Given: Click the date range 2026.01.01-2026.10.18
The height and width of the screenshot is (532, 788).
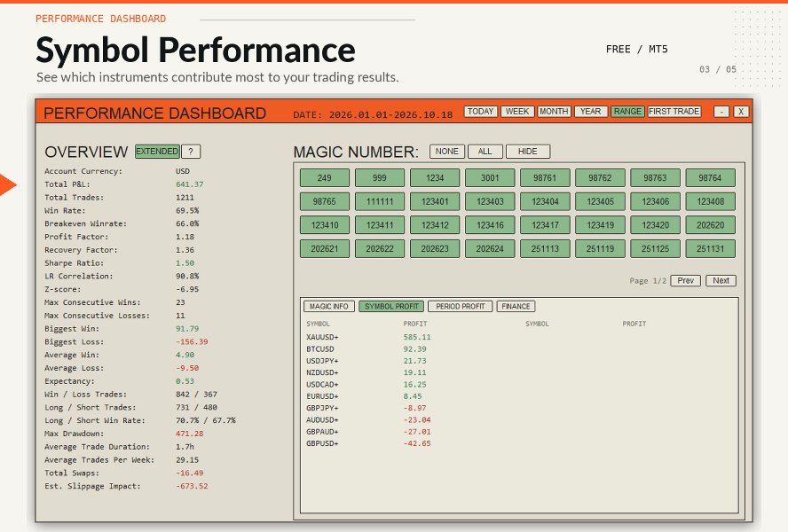Looking at the screenshot, I should tap(390, 114).
